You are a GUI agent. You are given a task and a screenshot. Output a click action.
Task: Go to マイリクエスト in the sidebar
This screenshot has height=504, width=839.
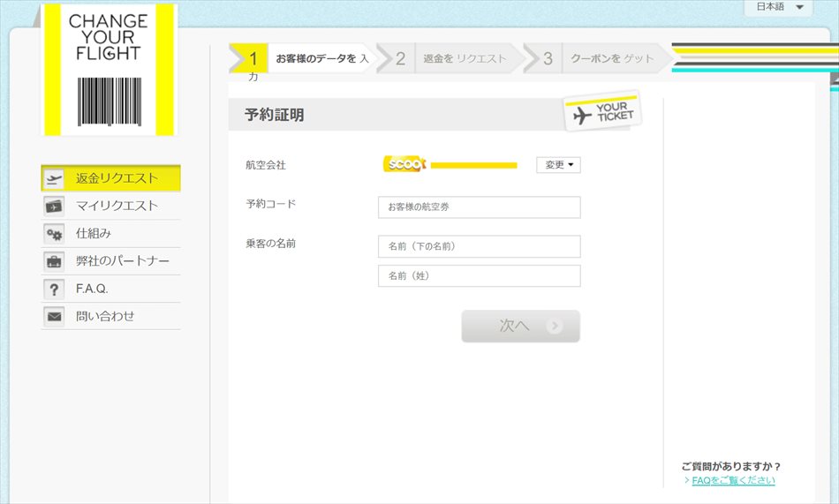pos(117,206)
